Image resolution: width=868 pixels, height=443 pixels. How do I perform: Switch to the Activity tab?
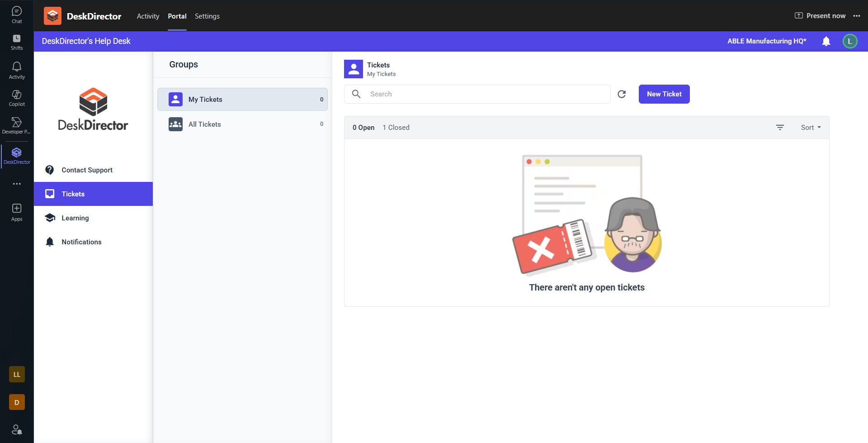148,16
